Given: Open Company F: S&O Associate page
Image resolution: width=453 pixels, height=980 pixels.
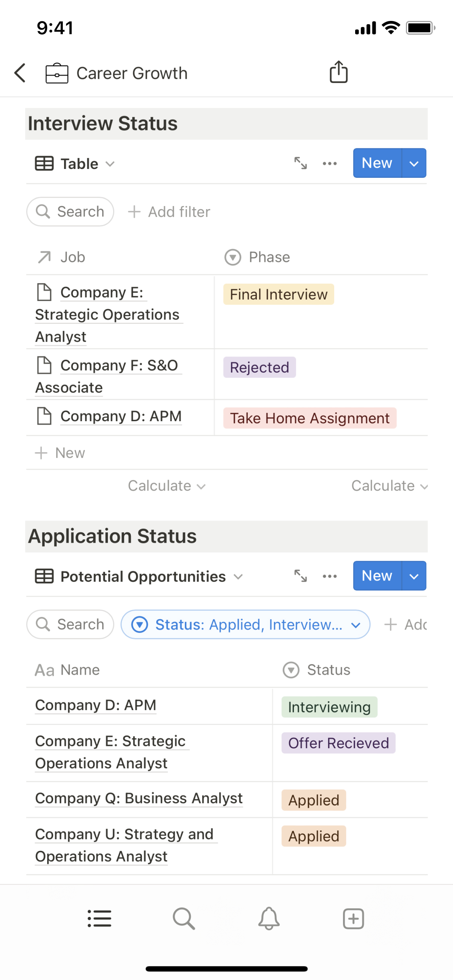Looking at the screenshot, I should coord(119,366).
